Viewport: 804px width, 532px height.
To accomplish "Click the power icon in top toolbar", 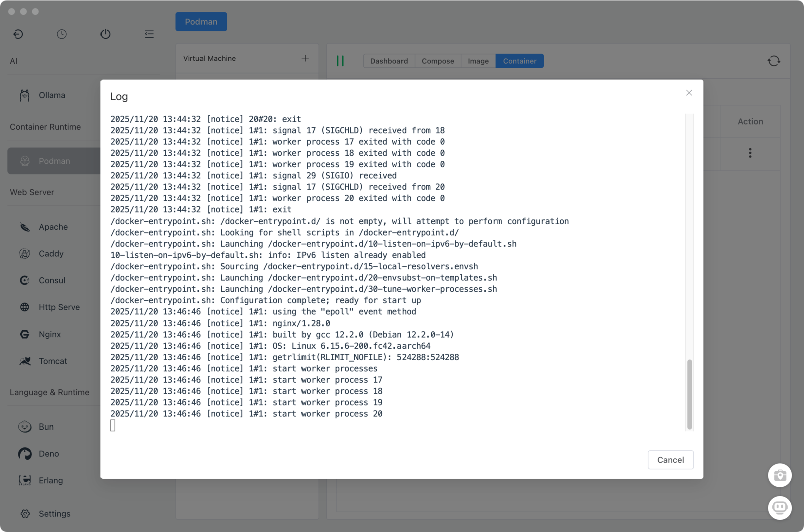I will point(105,34).
